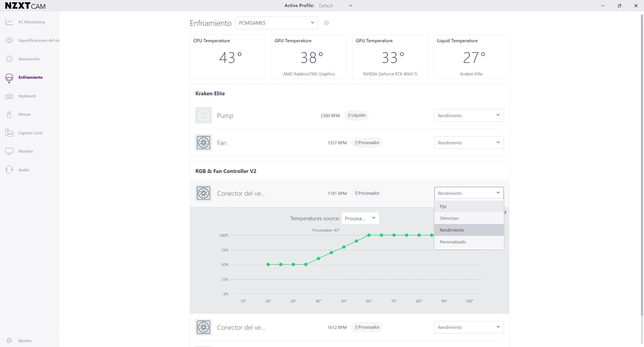Click the Enfriamiento cooling icon in sidebar
Screen dimensions: 644x347
pyautogui.click(x=9, y=78)
